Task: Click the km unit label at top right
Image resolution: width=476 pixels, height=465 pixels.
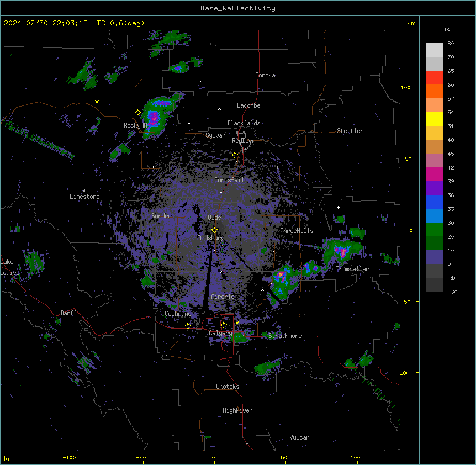Action: tap(411, 23)
